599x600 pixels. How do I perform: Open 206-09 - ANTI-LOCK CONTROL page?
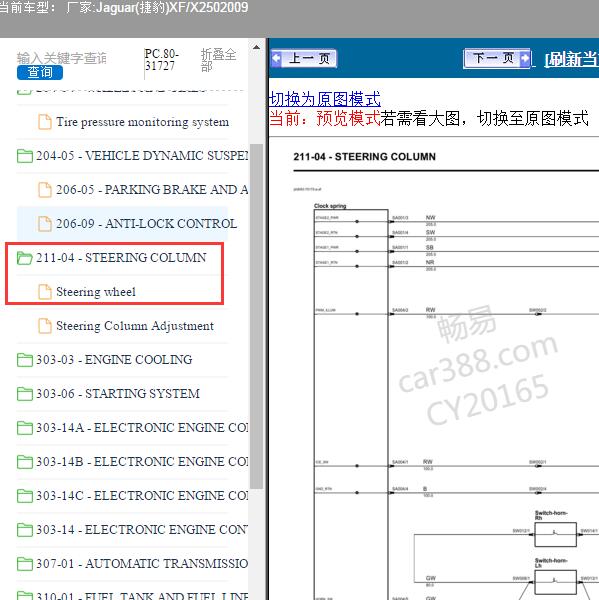(146, 223)
